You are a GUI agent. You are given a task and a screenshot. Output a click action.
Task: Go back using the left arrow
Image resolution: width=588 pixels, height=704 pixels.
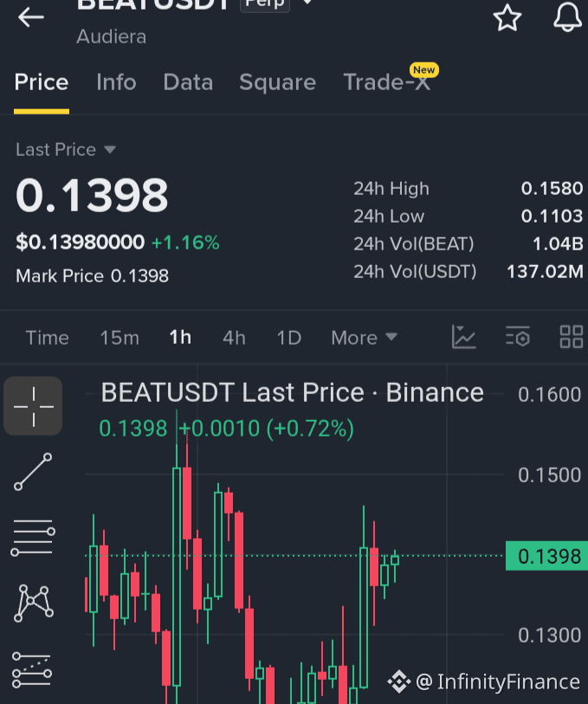tap(31, 18)
